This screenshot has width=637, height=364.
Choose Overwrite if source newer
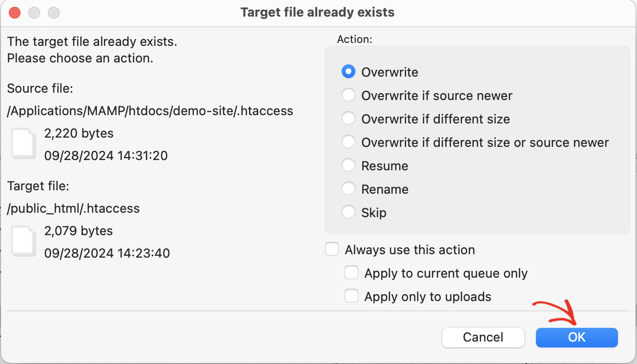(348, 95)
